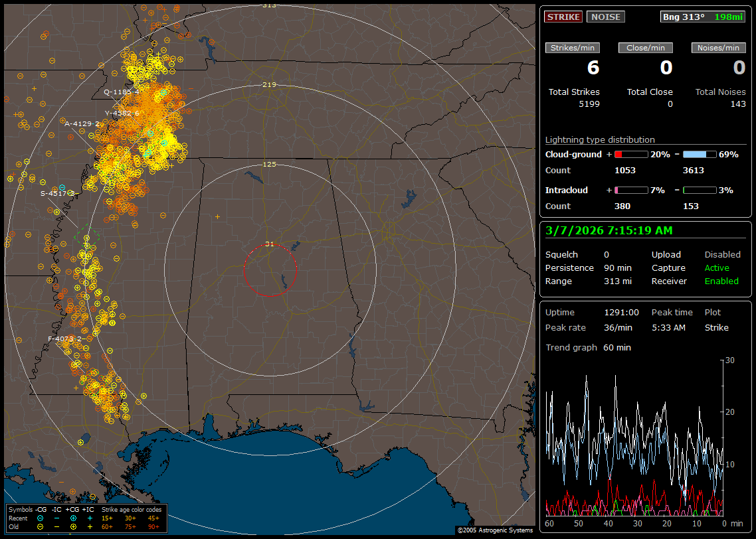The width and height of the screenshot is (756, 539).
Task: Click the Recent negative IC dash symbol
Action: pyautogui.click(x=57, y=518)
